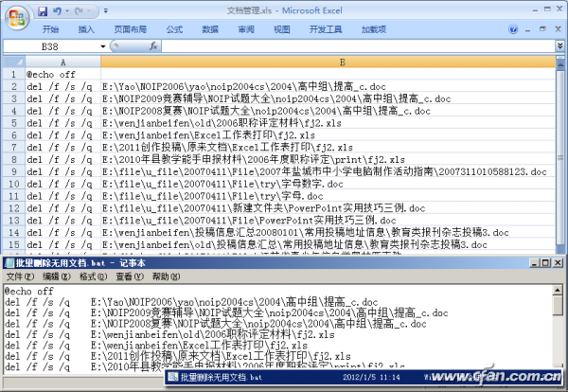Open Notepad 编辑(E) menu
568x392 pixels.
click(57, 276)
